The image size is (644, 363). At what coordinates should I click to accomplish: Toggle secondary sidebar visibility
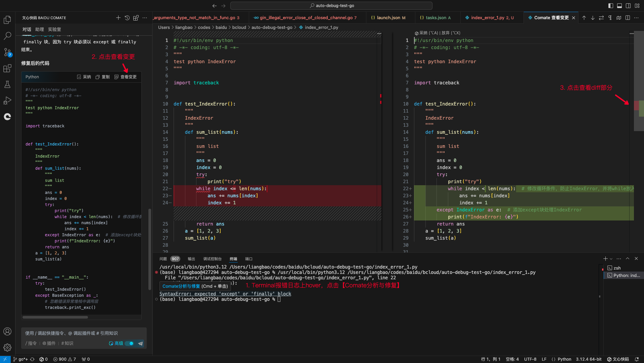click(628, 6)
